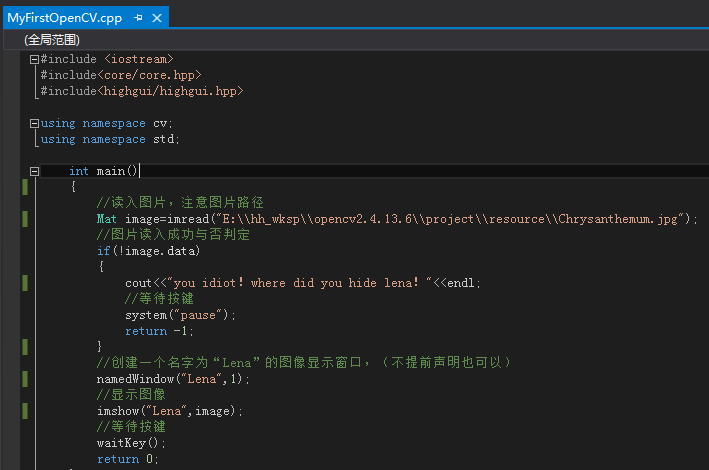Image resolution: width=709 pixels, height=470 pixels.
Task: Click the Chrysanthemum.jpg file path string
Action: point(450,219)
